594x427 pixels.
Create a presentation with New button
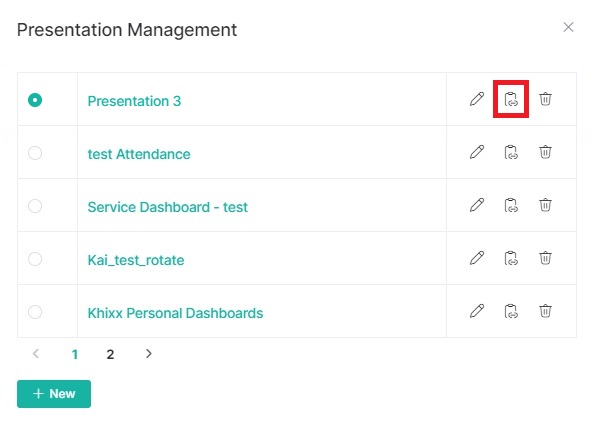click(54, 394)
